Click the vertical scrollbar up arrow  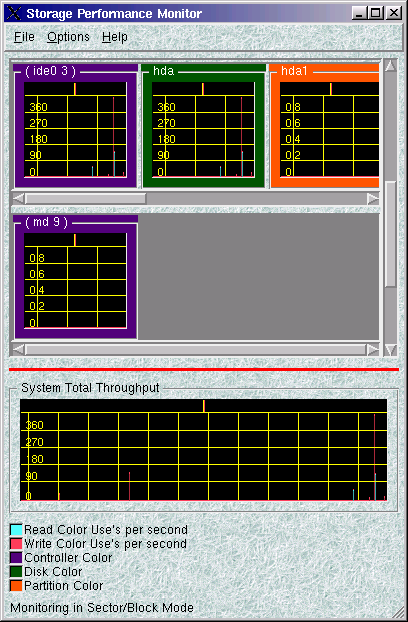pyautogui.click(x=391, y=66)
